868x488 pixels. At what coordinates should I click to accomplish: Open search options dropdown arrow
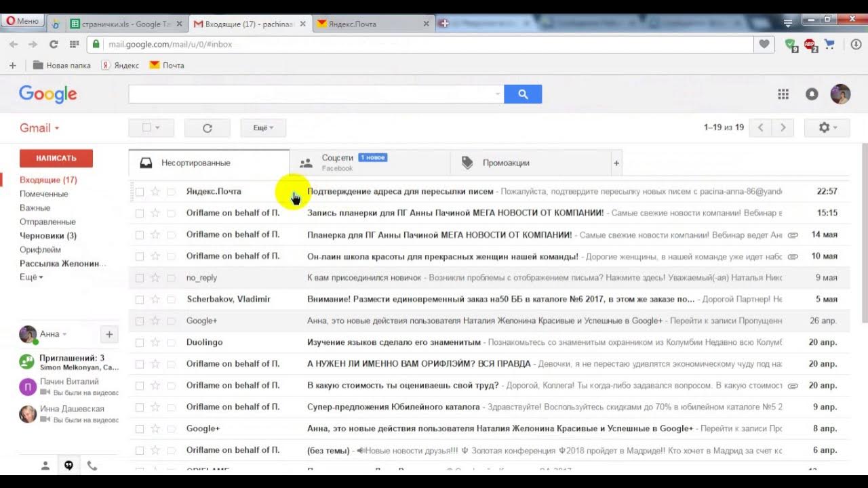[498, 94]
